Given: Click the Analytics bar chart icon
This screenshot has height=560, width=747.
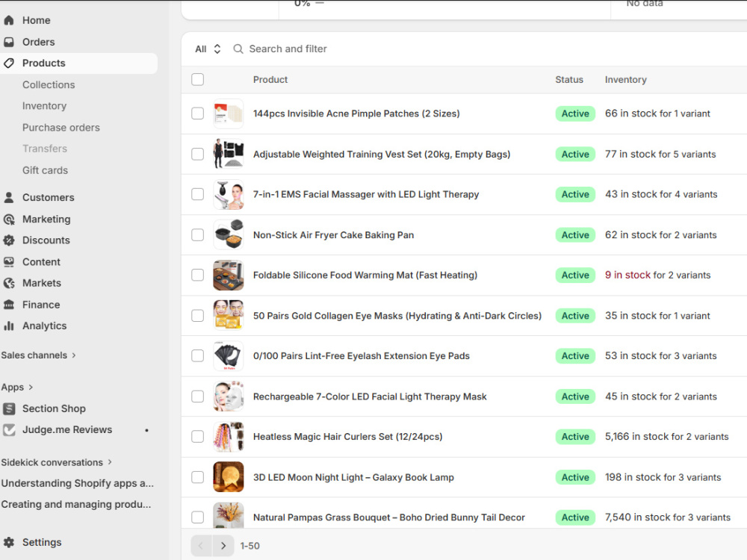Looking at the screenshot, I should pyautogui.click(x=8, y=326).
